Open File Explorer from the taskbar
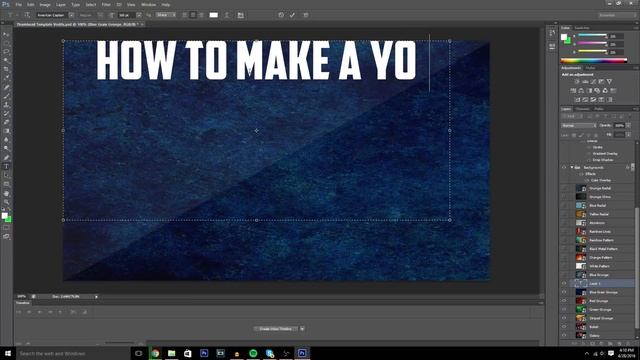 (x=171, y=353)
